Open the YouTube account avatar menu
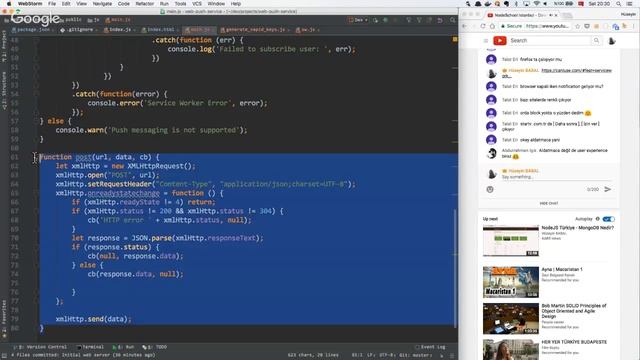Screen dimensions: 640x360 point(611,41)
